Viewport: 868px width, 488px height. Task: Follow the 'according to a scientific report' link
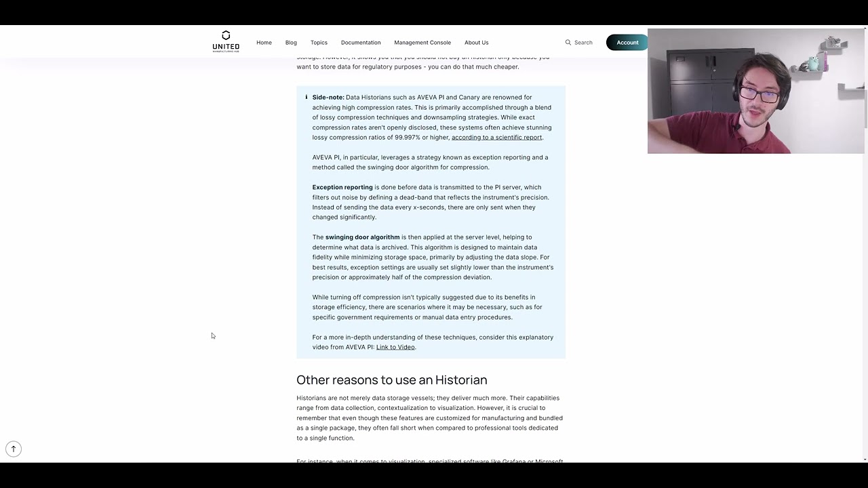497,137
